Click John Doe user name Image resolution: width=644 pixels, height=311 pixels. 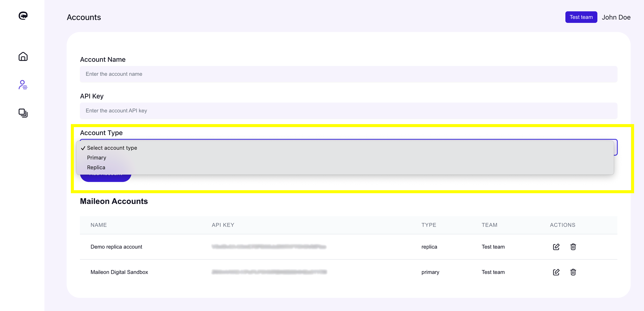[616, 17]
